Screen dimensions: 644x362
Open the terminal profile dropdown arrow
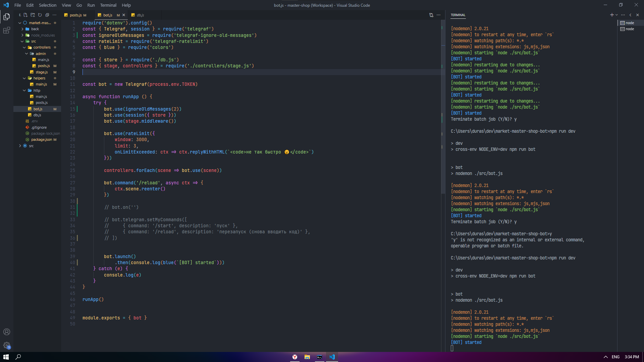pos(616,15)
